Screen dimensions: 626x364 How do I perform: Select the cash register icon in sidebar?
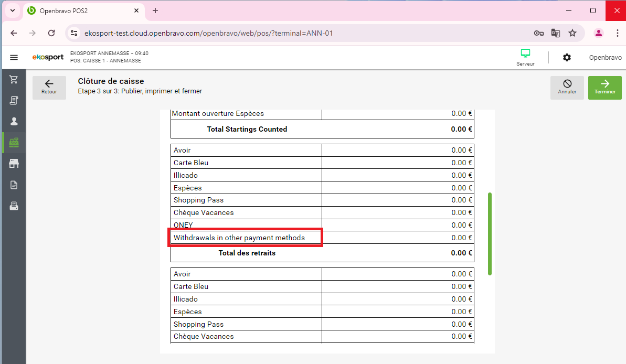14,143
